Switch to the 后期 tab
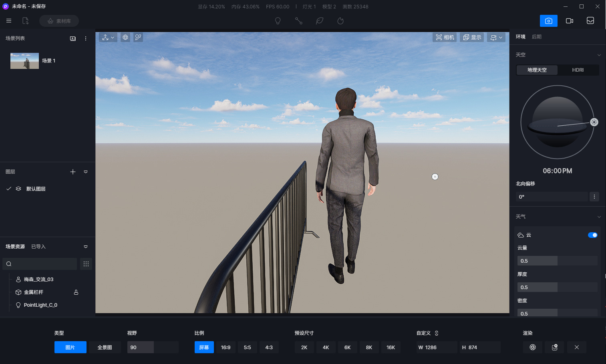 pyautogui.click(x=536, y=37)
